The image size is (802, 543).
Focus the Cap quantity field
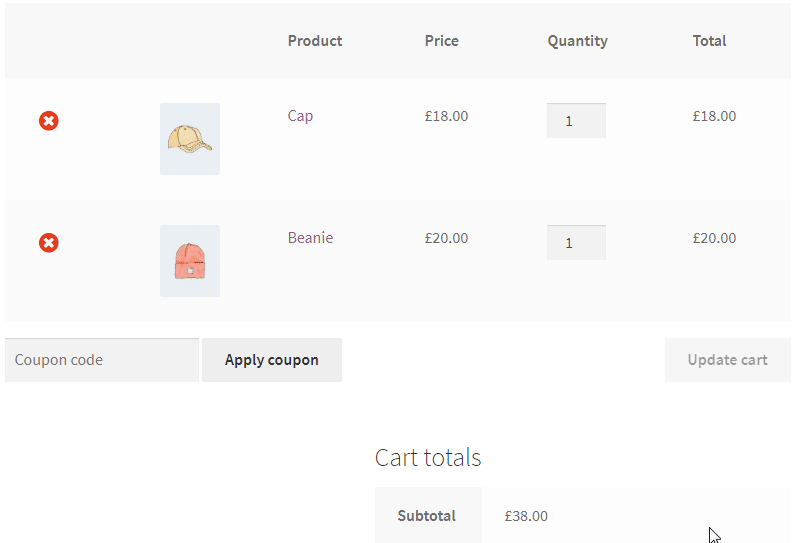(x=576, y=121)
